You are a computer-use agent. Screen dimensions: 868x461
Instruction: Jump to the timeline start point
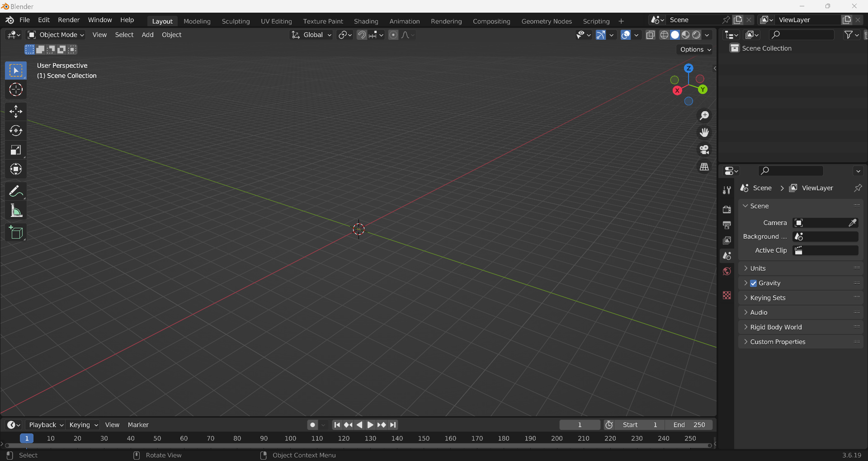(x=337, y=425)
